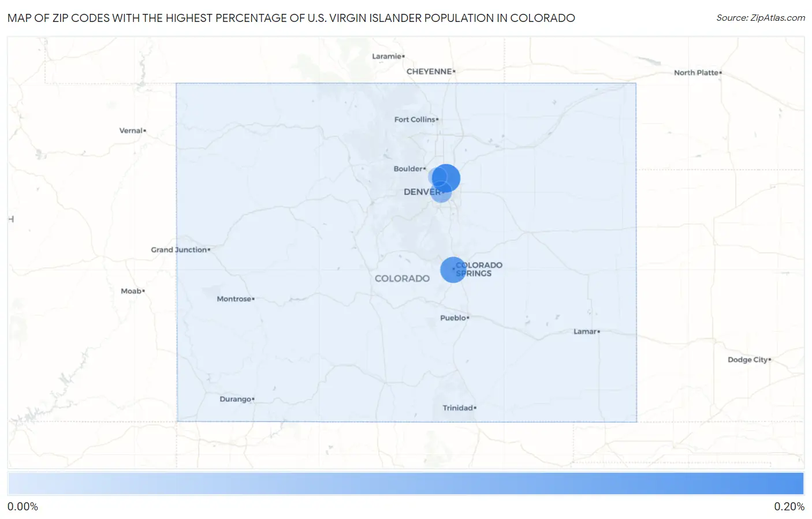The height and width of the screenshot is (519, 812).
Task: Click the large dark blue bubble near Denver
Action: [x=446, y=178]
